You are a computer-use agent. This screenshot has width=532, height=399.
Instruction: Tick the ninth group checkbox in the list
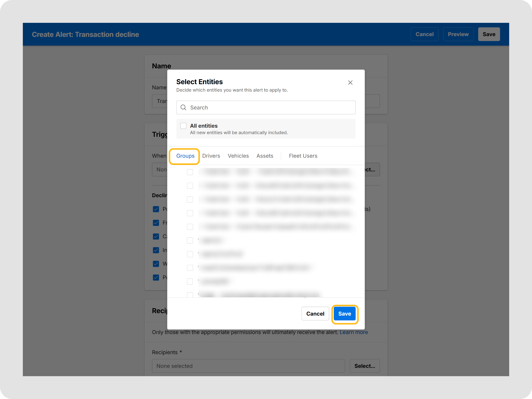[x=190, y=282]
